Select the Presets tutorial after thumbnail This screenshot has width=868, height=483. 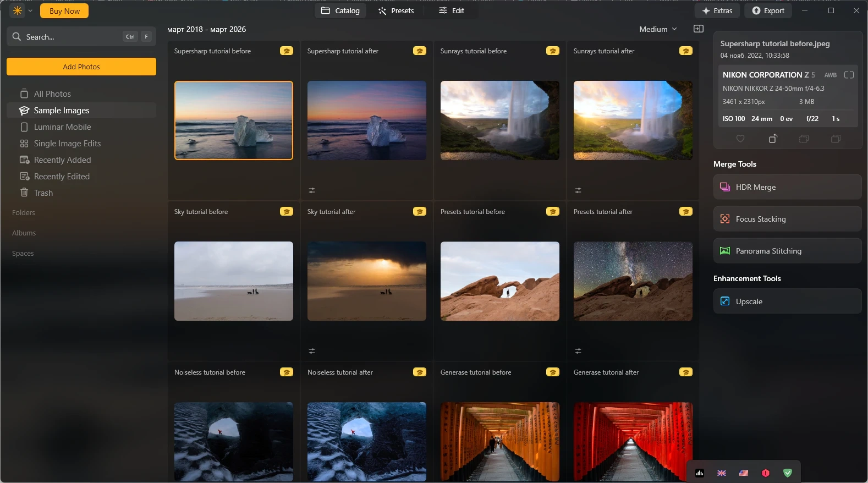pos(633,281)
